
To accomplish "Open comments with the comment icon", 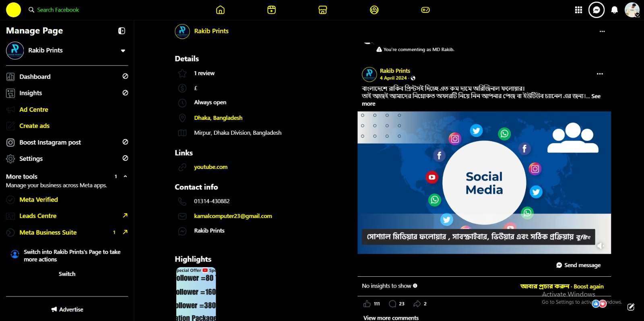I will pos(392,304).
